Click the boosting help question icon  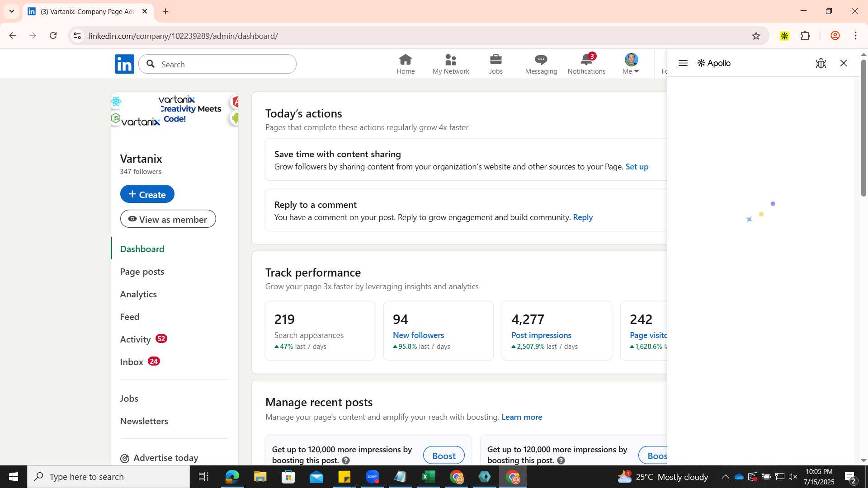346,460
